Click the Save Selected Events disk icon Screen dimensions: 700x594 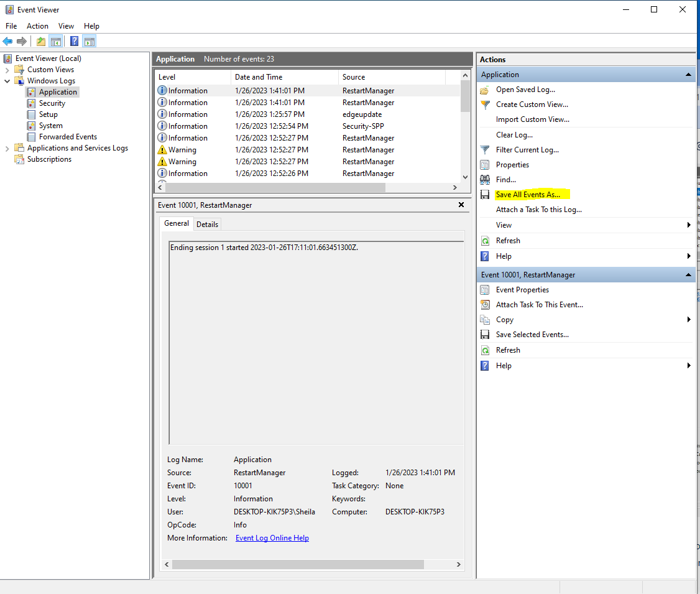click(485, 335)
